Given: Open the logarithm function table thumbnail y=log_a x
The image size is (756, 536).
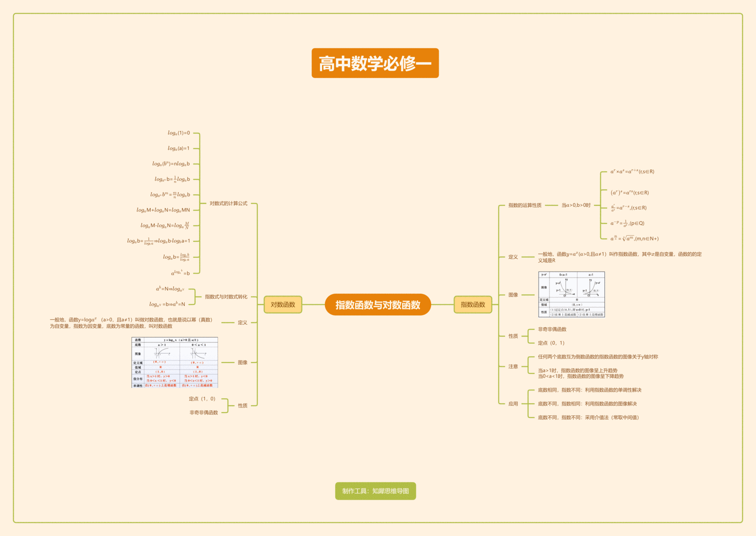Looking at the screenshot, I should point(175,363).
